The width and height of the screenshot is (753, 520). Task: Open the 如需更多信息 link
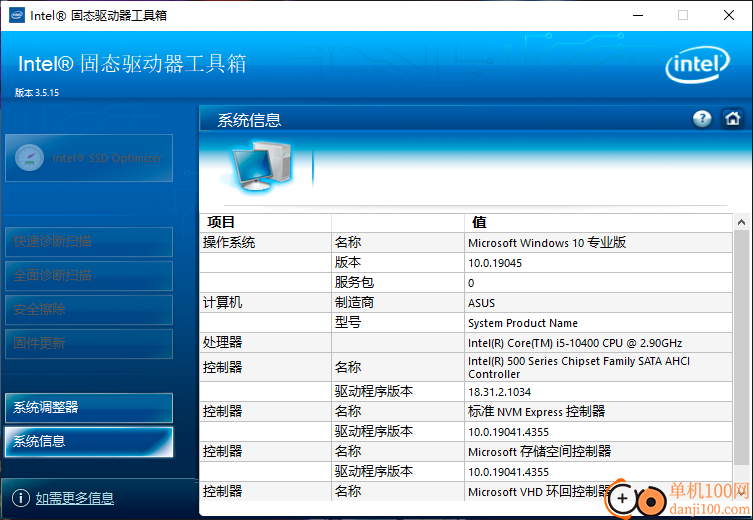point(75,498)
